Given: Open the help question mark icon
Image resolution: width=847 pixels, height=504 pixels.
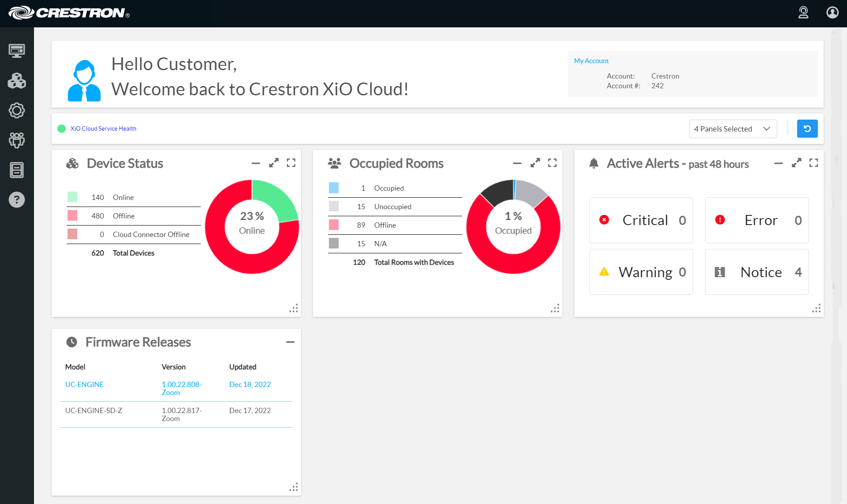Looking at the screenshot, I should (17, 200).
